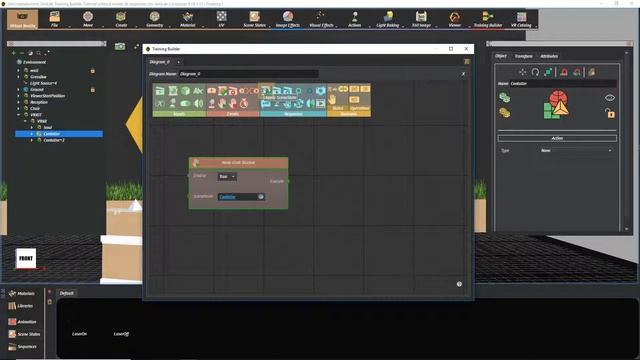Toggle the lock icon on the wall row
This screenshot has width=640, height=360.
(x=93, y=71)
